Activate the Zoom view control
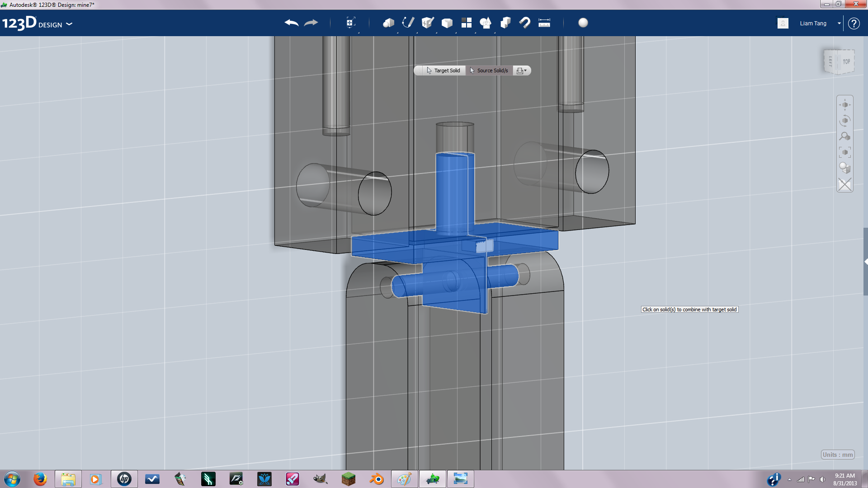Image resolution: width=868 pixels, height=488 pixels. pos(845,136)
